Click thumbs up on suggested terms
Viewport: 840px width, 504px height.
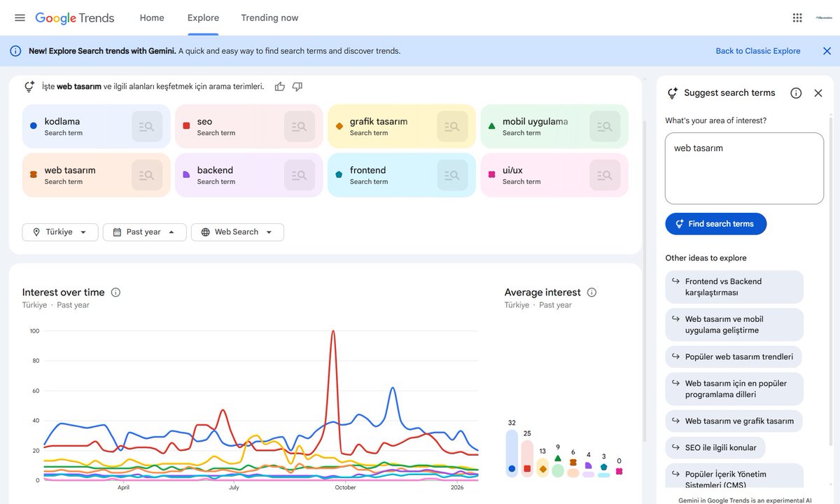tap(279, 85)
